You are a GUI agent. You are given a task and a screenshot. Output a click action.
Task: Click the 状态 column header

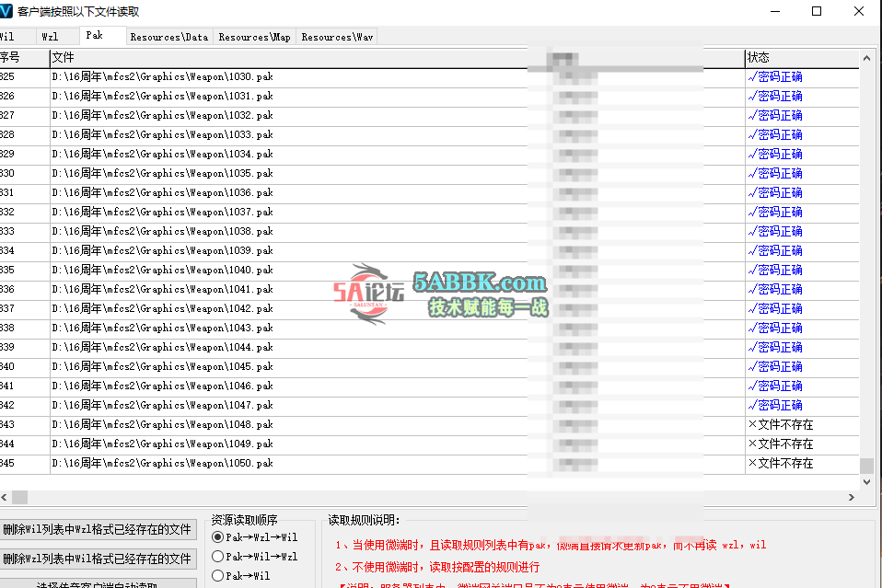(801, 58)
